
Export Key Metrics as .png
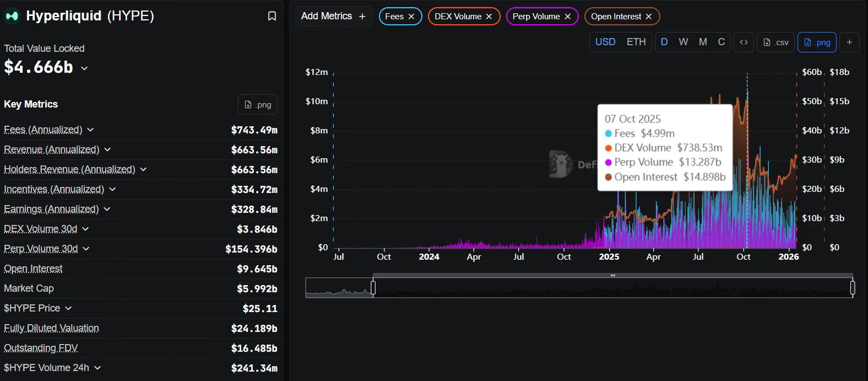click(x=258, y=105)
